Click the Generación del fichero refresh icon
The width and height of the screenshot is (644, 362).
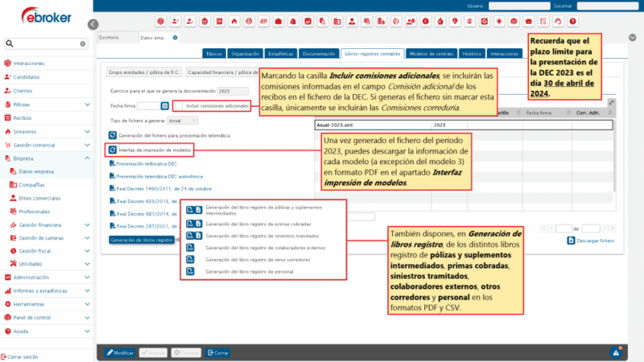point(113,135)
